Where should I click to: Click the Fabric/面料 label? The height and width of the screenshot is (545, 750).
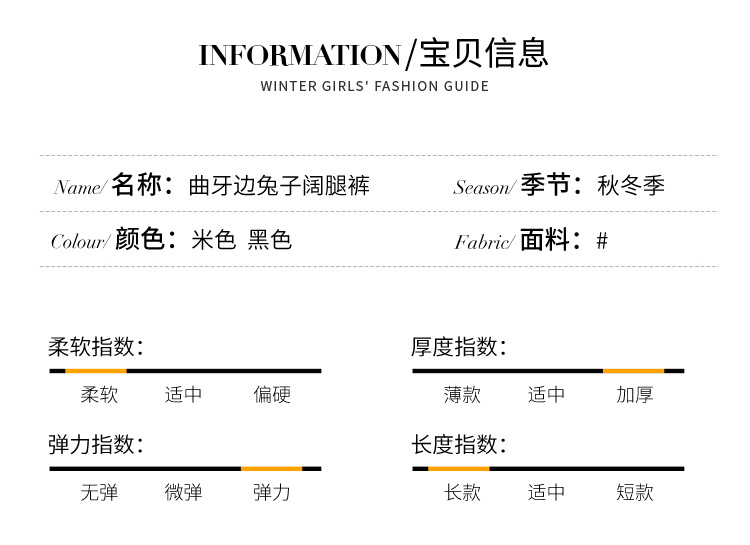pyautogui.click(x=518, y=241)
